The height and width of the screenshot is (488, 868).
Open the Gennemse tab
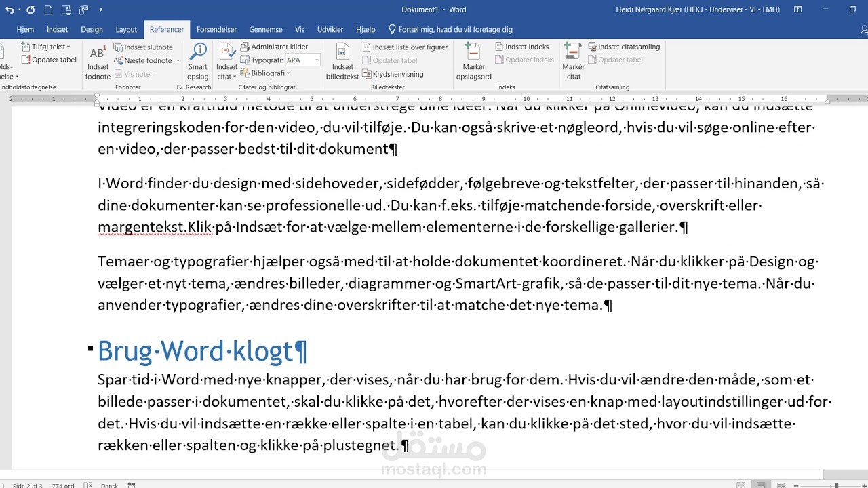[x=266, y=30]
